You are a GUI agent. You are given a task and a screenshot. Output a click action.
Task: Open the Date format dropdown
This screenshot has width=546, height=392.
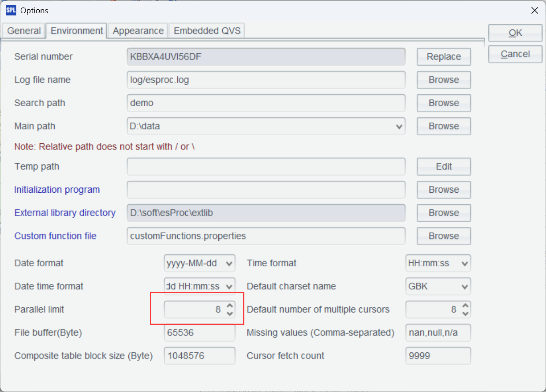coord(229,264)
